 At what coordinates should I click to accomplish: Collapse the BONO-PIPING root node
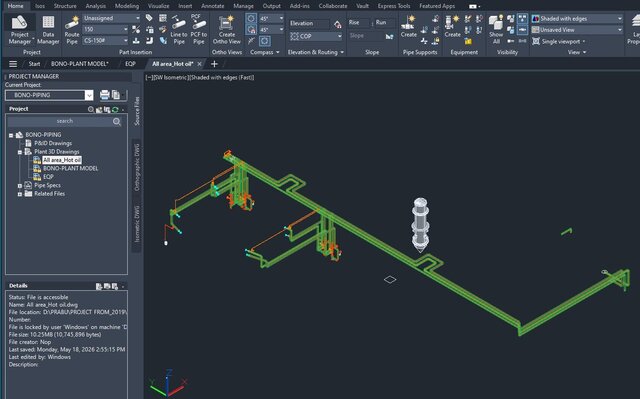point(11,135)
